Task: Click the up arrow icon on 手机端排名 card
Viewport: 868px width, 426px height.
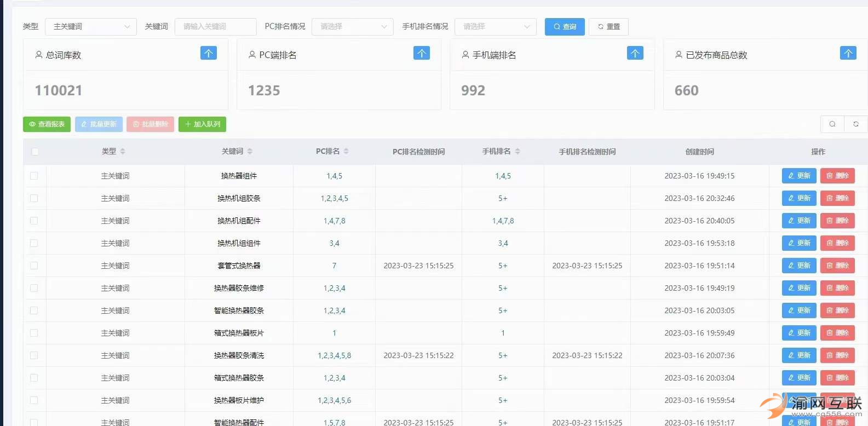Action: coord(635,53)
